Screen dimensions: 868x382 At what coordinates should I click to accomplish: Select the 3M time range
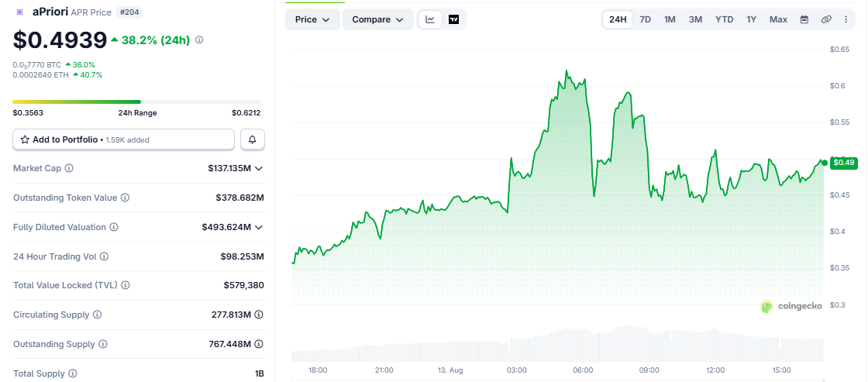696,19
